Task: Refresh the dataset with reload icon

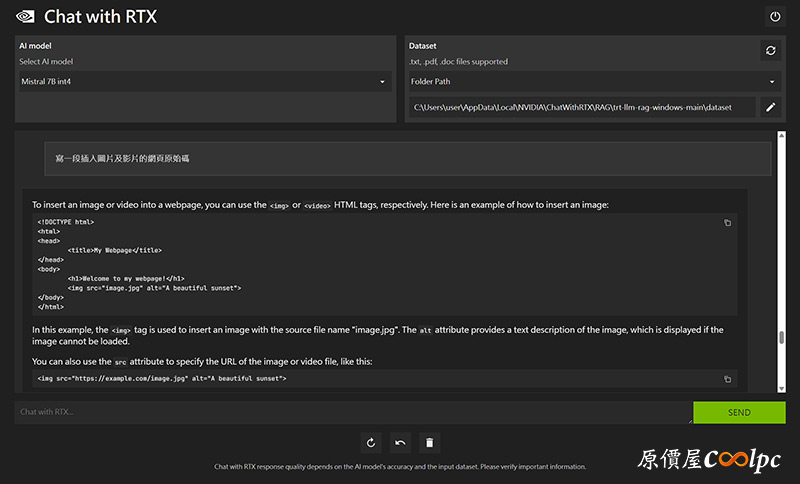Action: click(x=770, y=50)
